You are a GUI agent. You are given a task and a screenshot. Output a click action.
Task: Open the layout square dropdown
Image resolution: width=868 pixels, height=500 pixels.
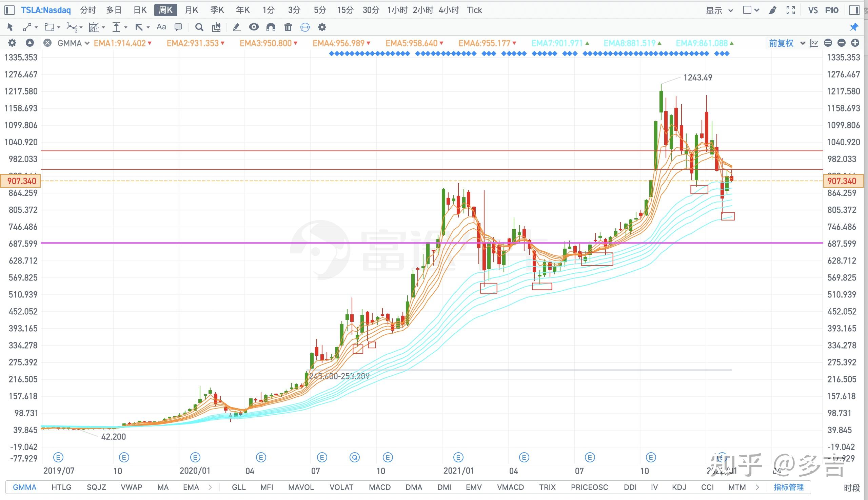pos(750,10)
